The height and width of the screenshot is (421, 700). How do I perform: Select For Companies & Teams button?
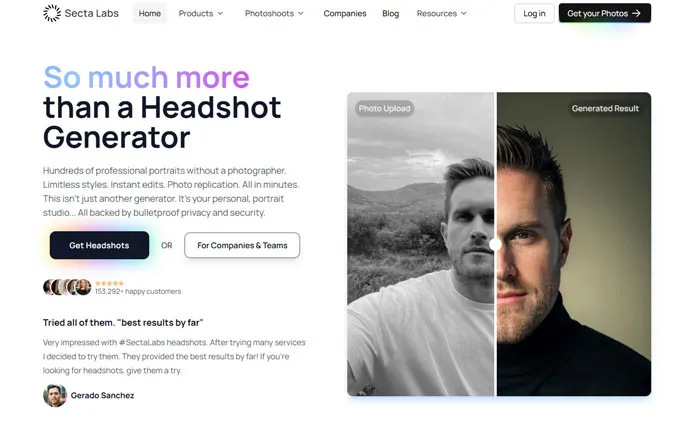[242, 245]
